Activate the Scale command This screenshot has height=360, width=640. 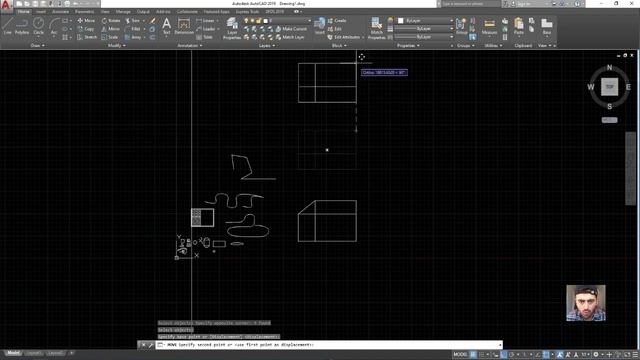(x=110, y=37)
